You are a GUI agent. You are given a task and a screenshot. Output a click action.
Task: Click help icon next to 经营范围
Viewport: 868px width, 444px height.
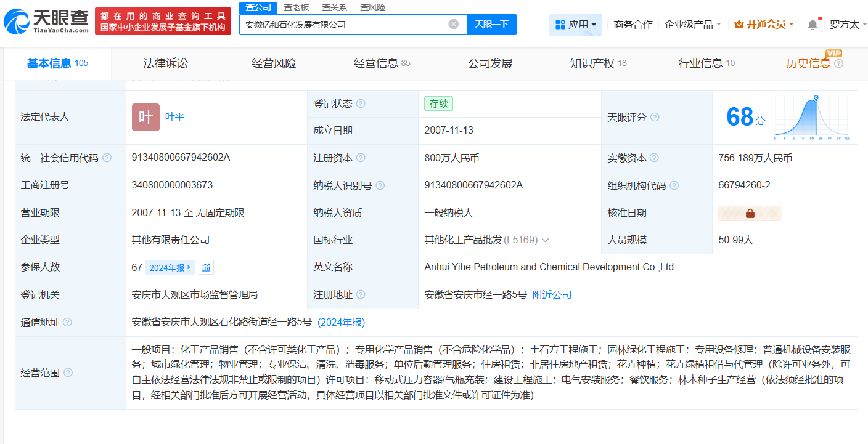68,373
